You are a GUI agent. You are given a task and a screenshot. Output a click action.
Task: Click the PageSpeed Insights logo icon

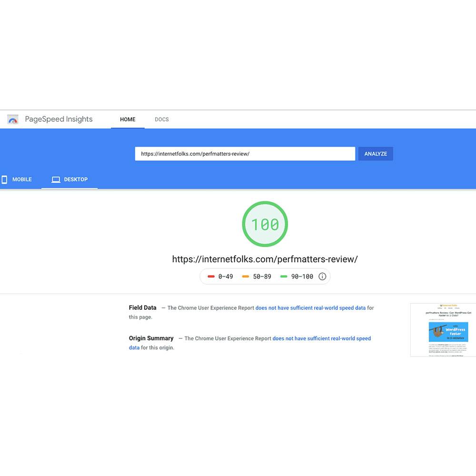click(x=13, y=119)
